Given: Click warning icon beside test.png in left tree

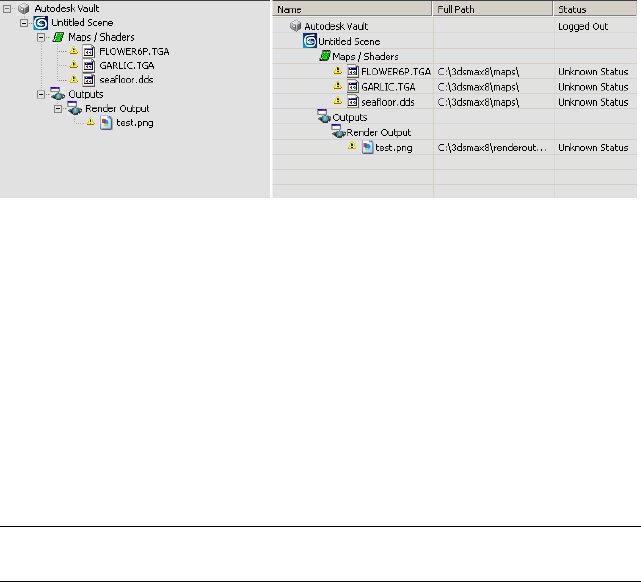Looking at the screenshot, I should coord(91,122).
